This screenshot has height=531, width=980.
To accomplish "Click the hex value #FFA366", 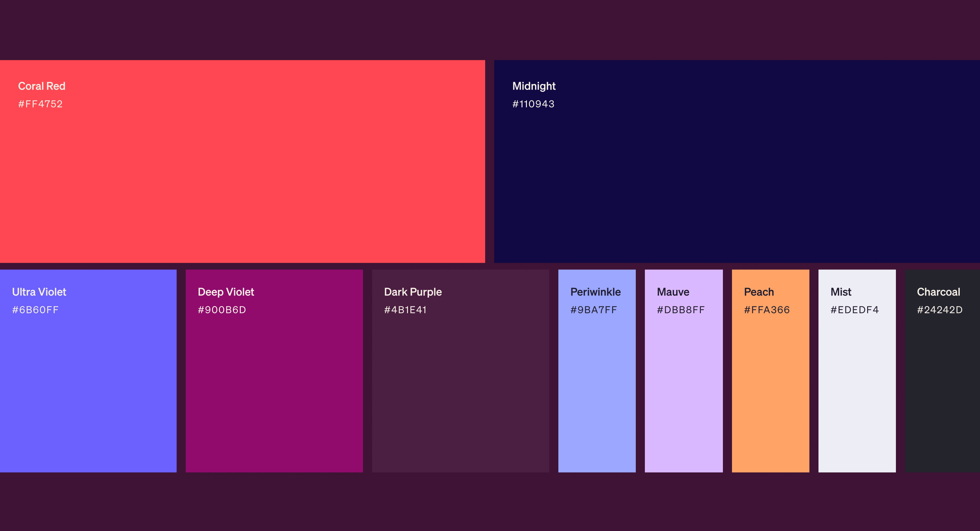I will [x=767, y=310].
